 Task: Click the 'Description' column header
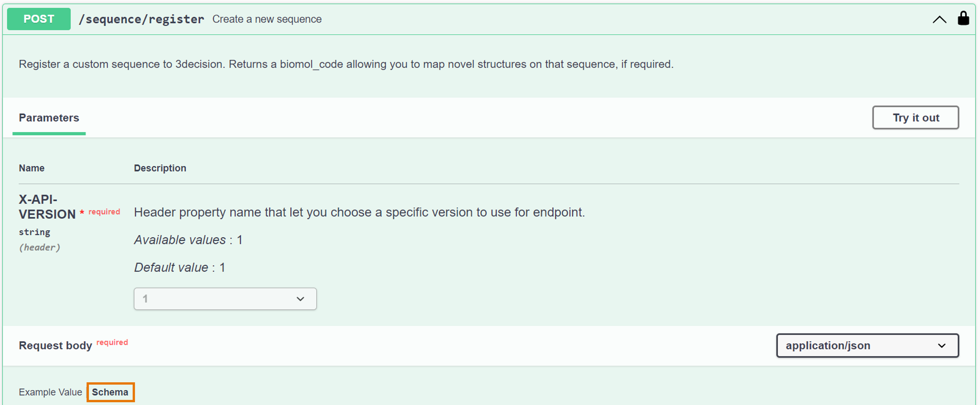pos(160,168)
